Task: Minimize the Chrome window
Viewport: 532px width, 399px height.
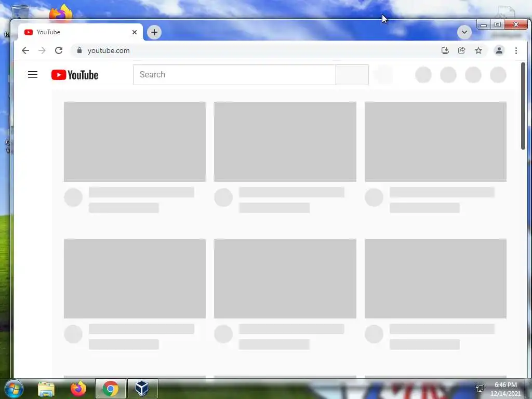Action: 484,25
